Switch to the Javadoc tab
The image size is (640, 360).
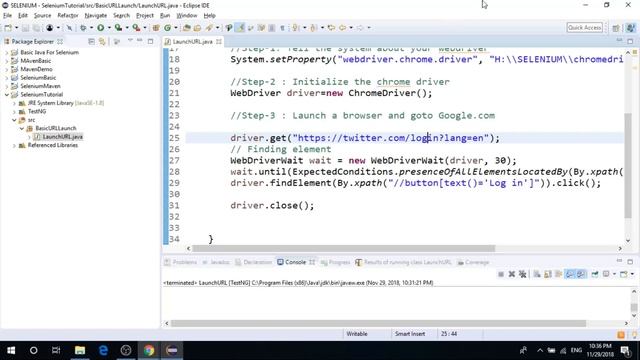(x=216, y=262)
